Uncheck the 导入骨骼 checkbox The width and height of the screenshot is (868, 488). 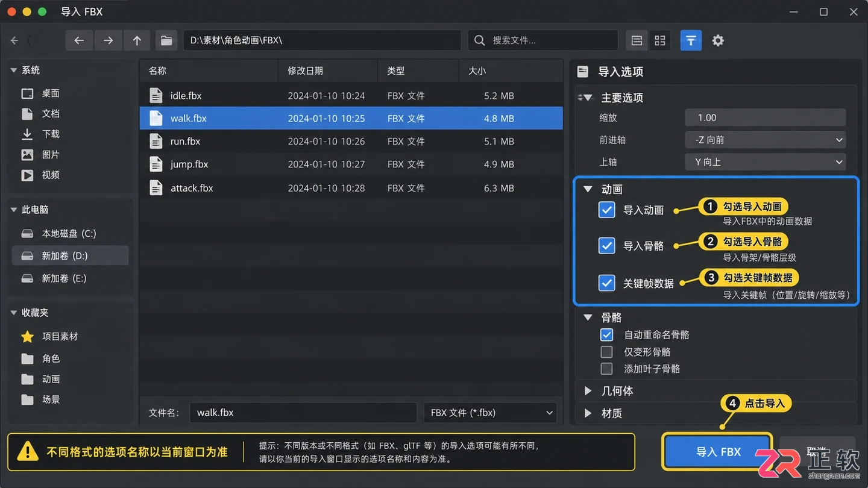[606, 246]
